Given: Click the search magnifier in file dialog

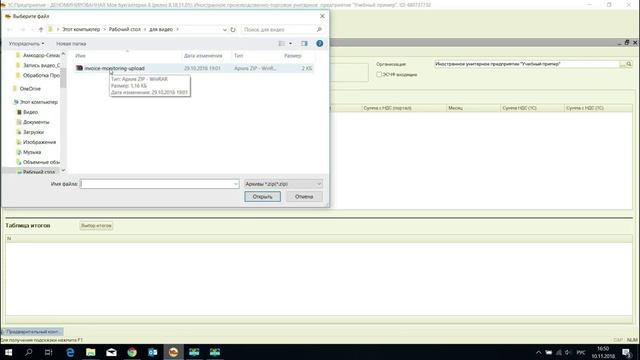Looking at the screenshot, I should point(319,29).
